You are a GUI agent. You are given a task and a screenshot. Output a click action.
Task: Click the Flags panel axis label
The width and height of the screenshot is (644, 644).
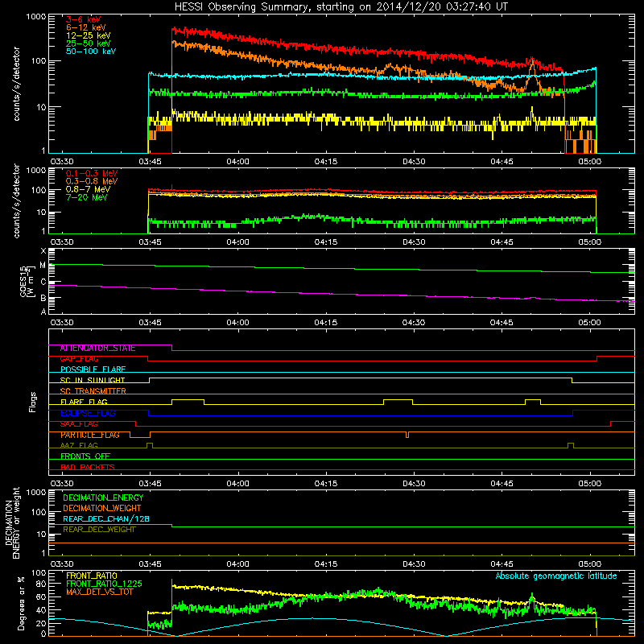pos(33,402)
